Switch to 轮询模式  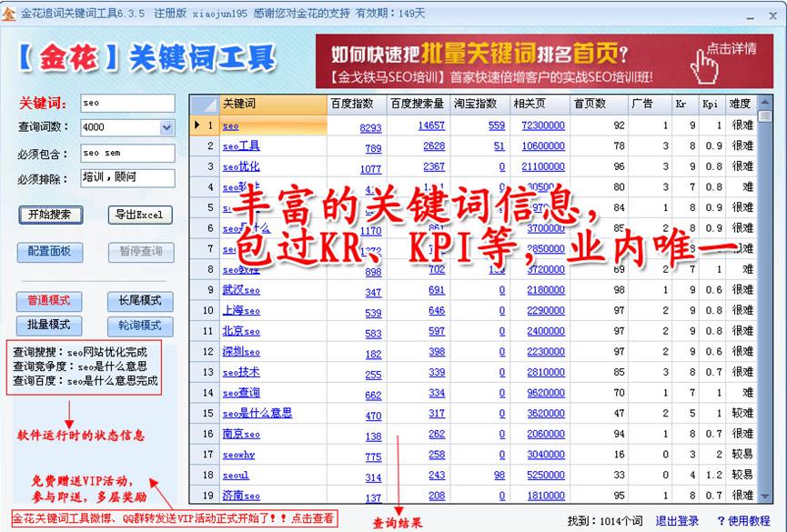140,326
